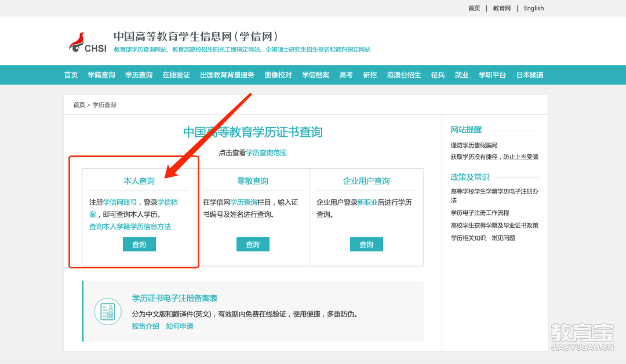Click the 网站提醒 sidebar heading
This screenshot has width=626, height=364.
466,130
